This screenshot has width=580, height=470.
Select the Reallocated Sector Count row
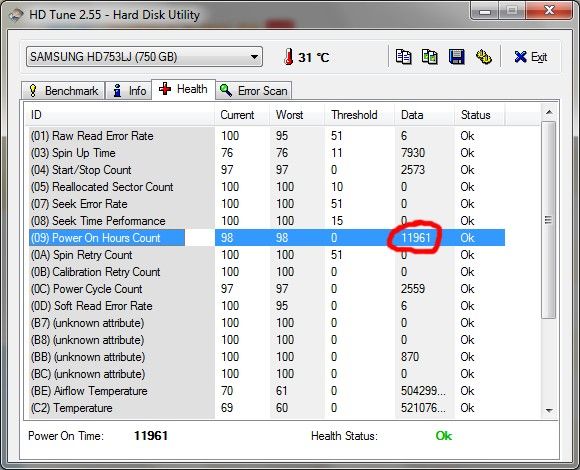click(x=267, y=187)
